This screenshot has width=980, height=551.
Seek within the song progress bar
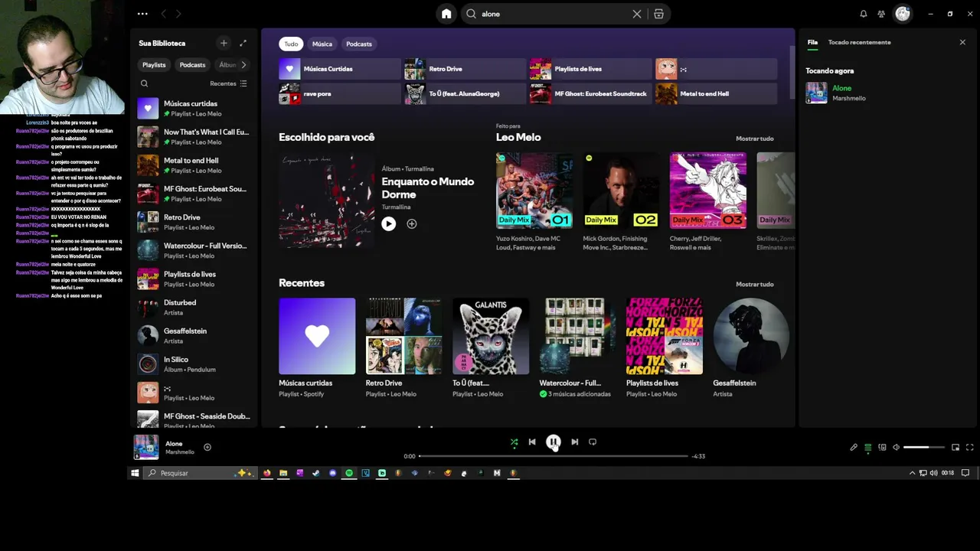[553, 456]
